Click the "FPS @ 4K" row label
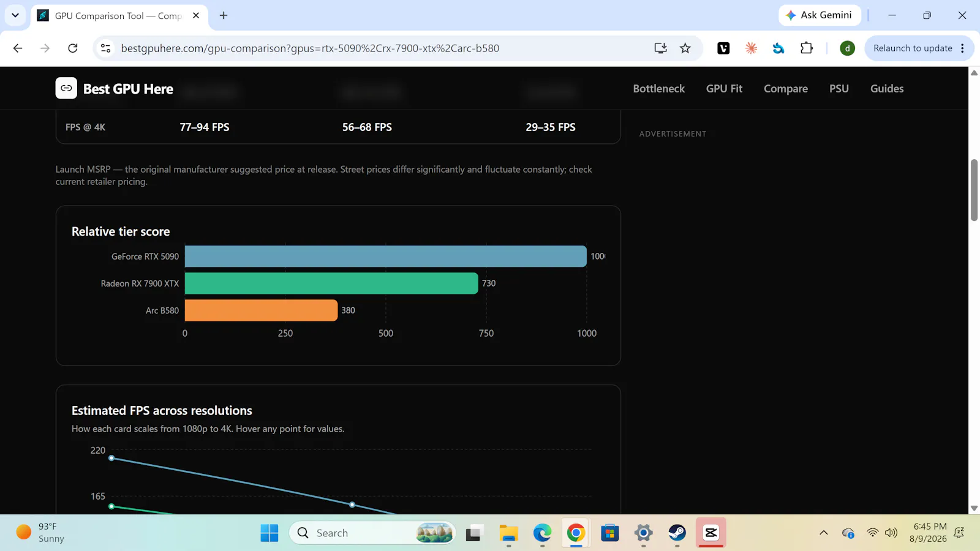 coord(86,127)
